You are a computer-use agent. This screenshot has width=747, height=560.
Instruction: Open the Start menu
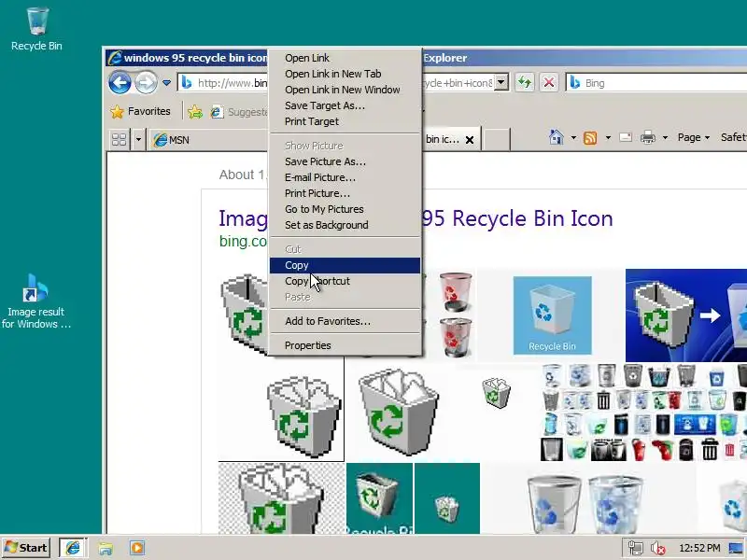coord(26,548)
